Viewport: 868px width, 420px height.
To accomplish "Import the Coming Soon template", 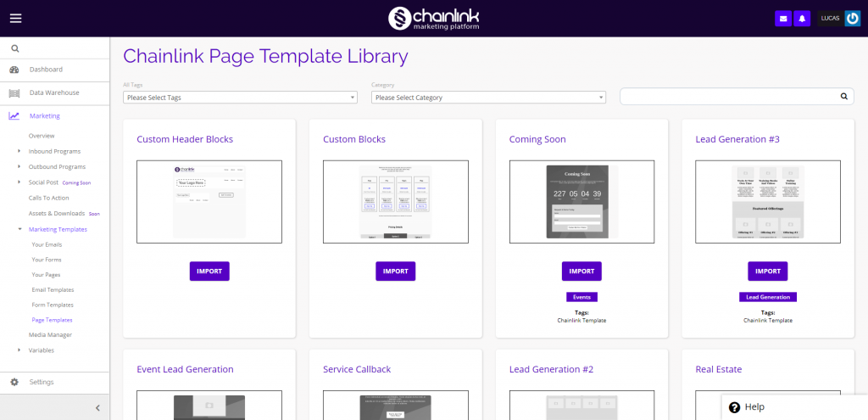I will click(581, 271).
